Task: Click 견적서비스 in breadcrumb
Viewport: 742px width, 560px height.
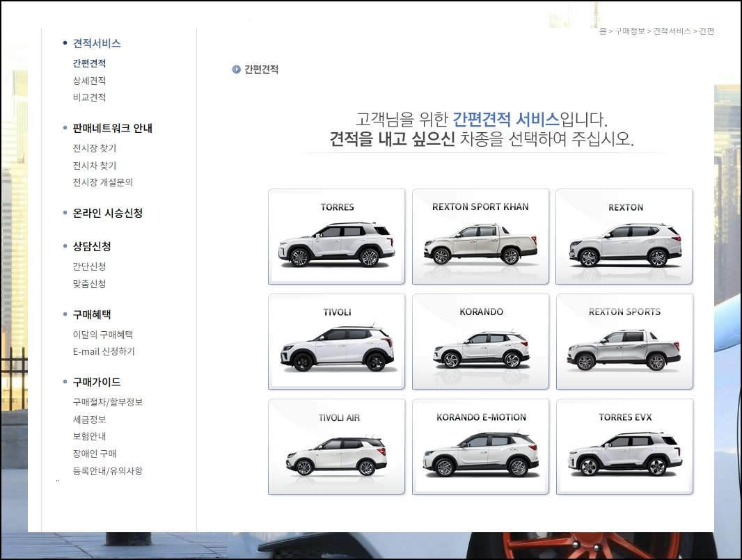Action: [672, 31]
